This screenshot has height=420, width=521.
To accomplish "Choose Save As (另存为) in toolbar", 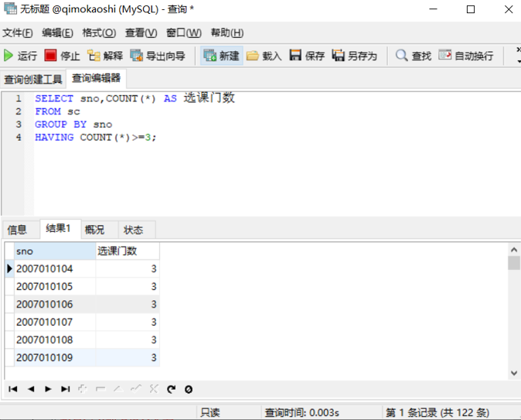I will click(x=355, y=56).
